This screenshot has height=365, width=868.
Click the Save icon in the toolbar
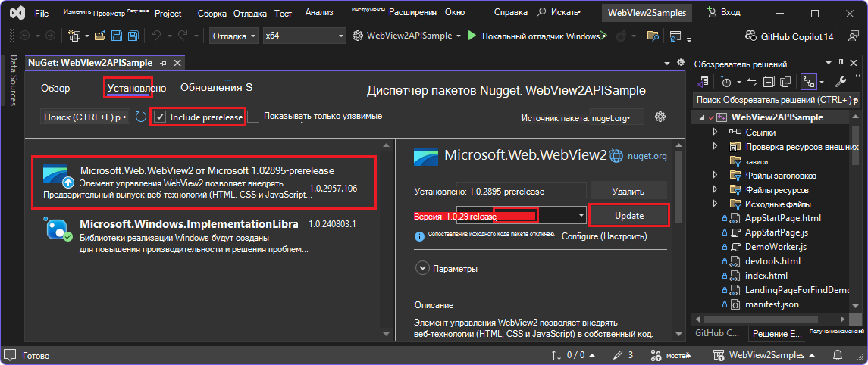click(117, 36)
